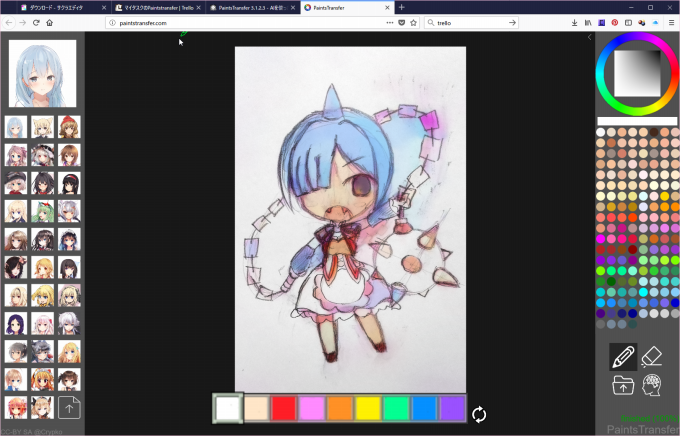
Task: Click the large blue-haired reference preview
Action: point(42,73)
